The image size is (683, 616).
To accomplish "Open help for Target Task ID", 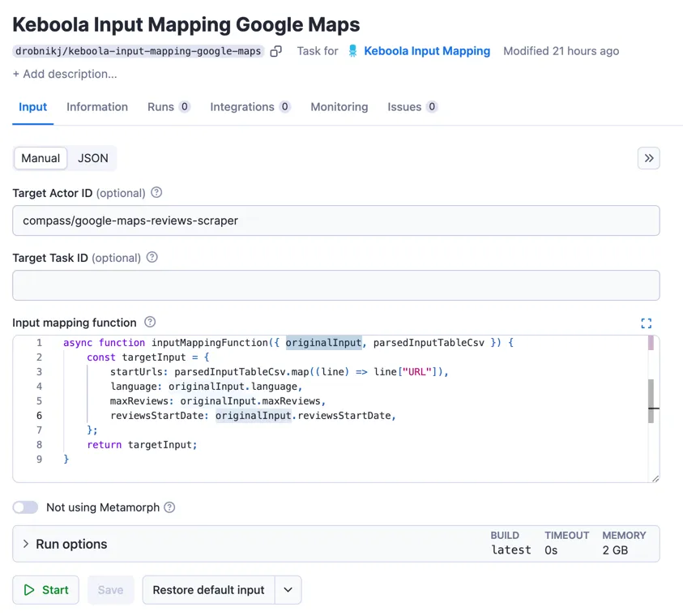I will click(x=152, y=258).
